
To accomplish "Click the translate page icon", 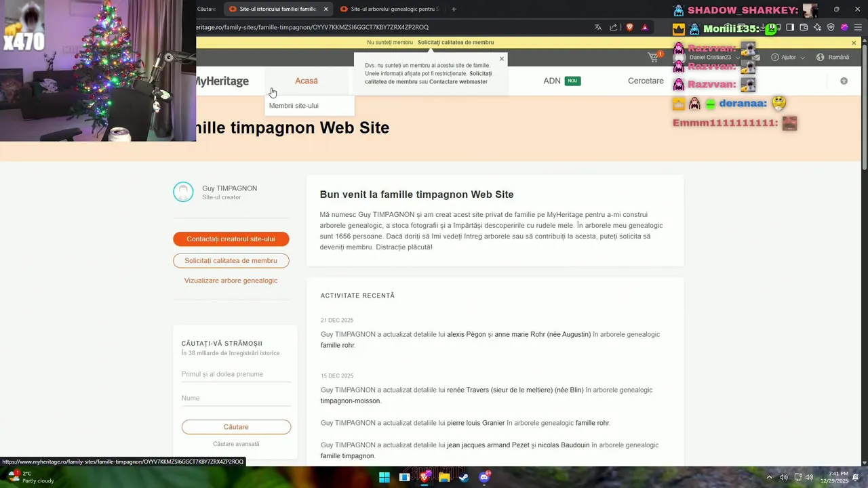I will point(598,27).
